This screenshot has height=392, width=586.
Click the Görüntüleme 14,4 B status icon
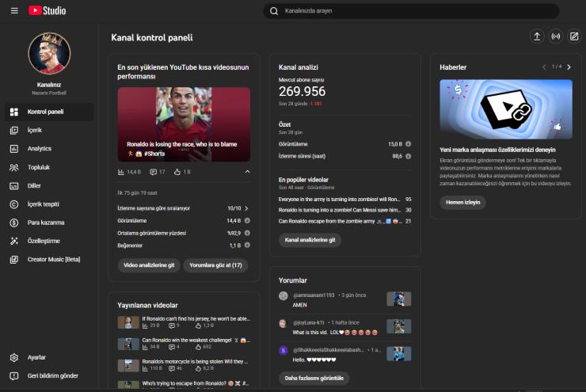(x=247, y=220)
